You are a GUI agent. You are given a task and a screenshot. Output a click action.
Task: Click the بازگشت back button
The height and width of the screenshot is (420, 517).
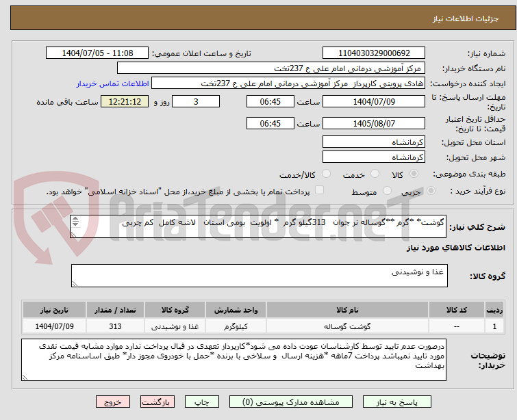[157, 402]
